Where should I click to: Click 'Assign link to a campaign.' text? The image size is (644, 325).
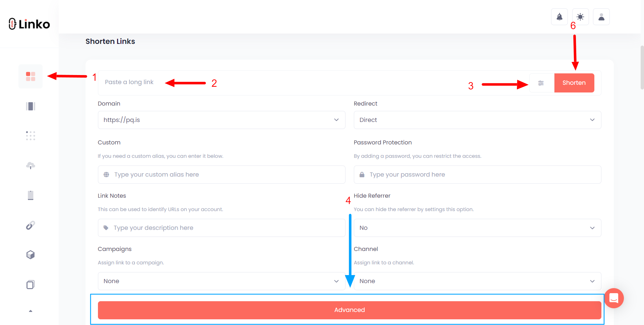tap(131, 263)
